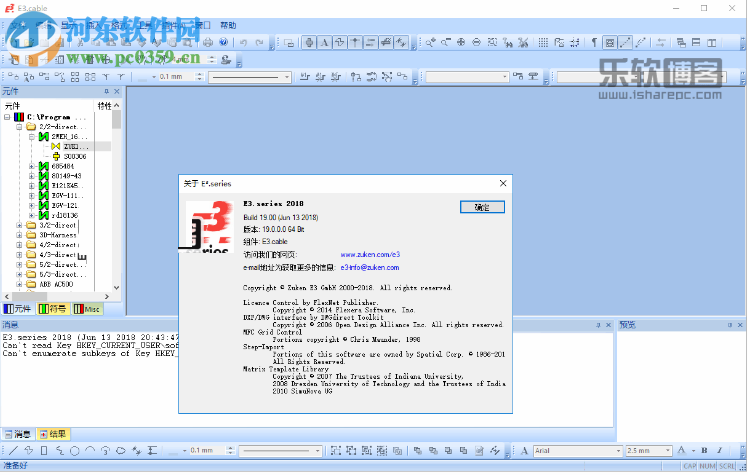Open the www.zuken.com/e3 link
This screenshot has width=748, height=475.
pos(370,255)
